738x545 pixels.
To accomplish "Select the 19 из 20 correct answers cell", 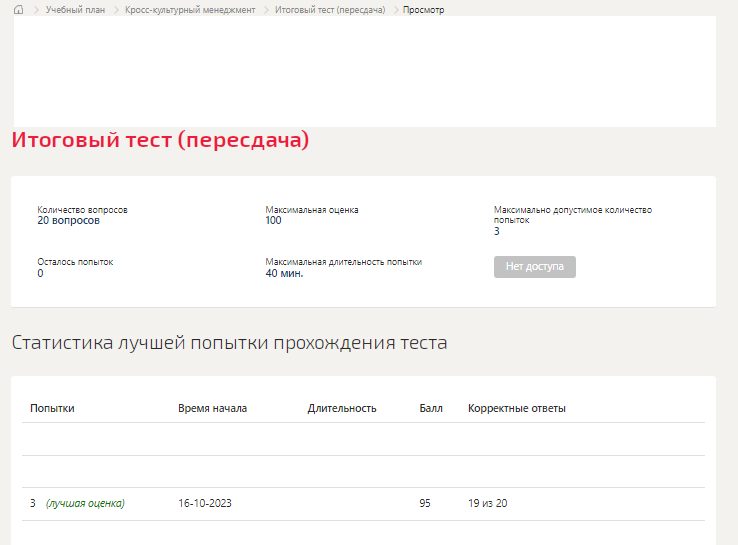I will pyautogui.click(x=488, y=503).
